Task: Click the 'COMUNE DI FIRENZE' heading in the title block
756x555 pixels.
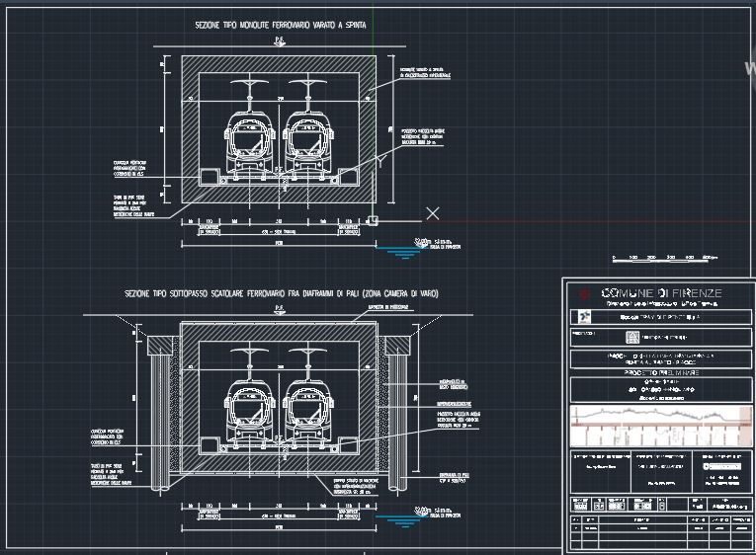Action: 661,293
